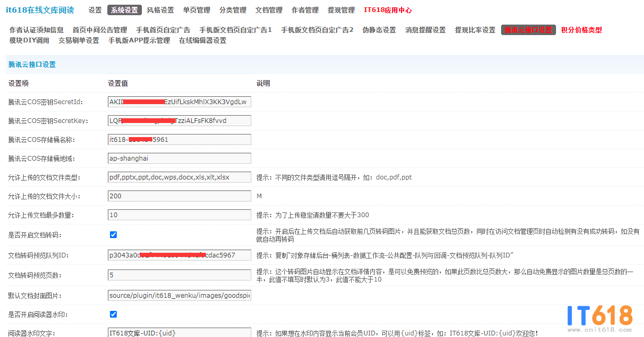
Task: Open IT618应用中心 link
Action: click(387, 10)
